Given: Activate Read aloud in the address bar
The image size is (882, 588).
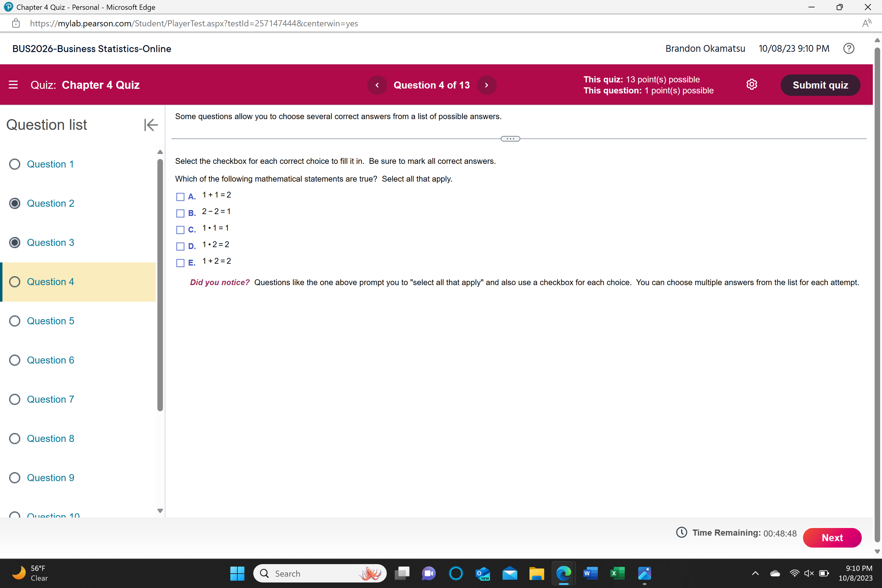Looking at the screenshot, I should 867,23.
